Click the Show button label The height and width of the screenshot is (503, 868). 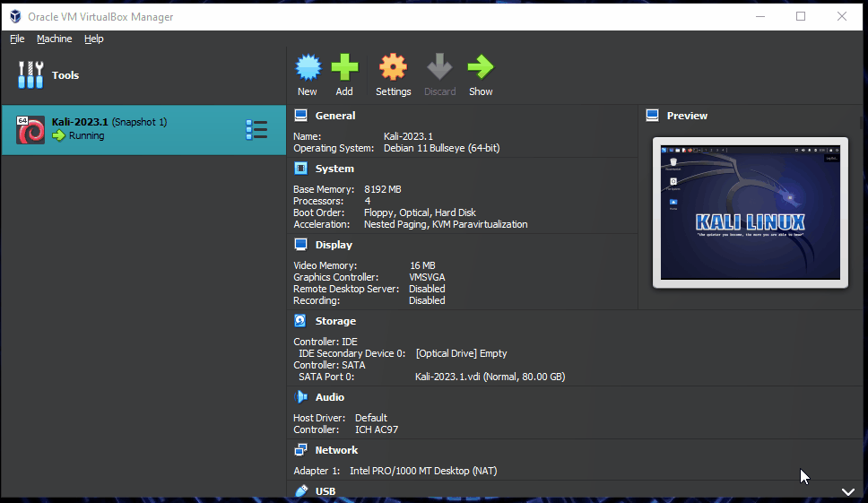481,91
